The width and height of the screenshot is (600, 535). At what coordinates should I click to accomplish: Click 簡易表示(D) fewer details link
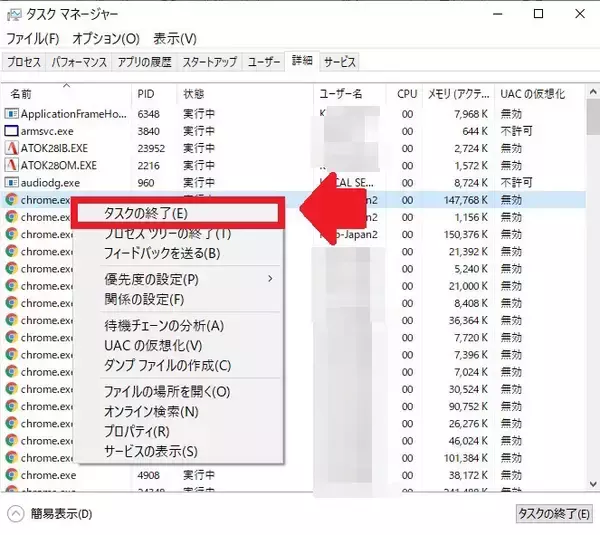click(x=61, y=514)
